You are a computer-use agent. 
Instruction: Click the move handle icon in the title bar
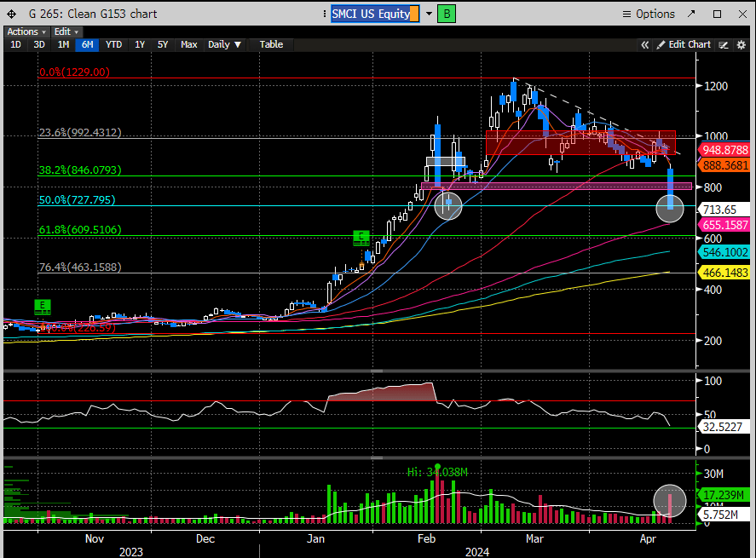tap(11, 14)
